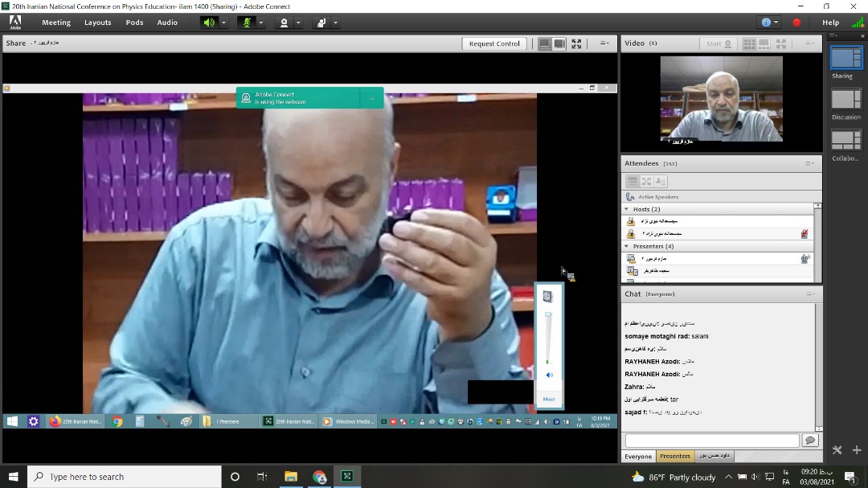Screen dimensions: 868x488
Task: Collapse the Hosts group in Attendees
Action: click(x=627, y=209)
